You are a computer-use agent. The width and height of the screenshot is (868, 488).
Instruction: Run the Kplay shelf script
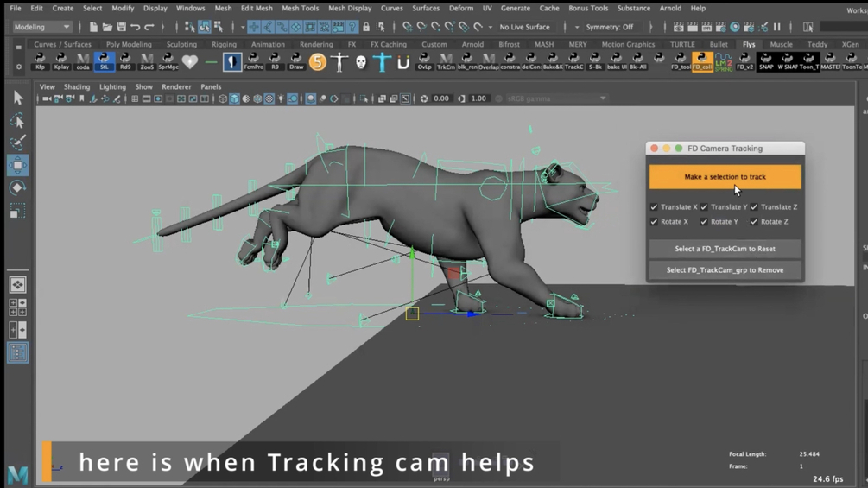pyautogui.click(x=61, y=61)
